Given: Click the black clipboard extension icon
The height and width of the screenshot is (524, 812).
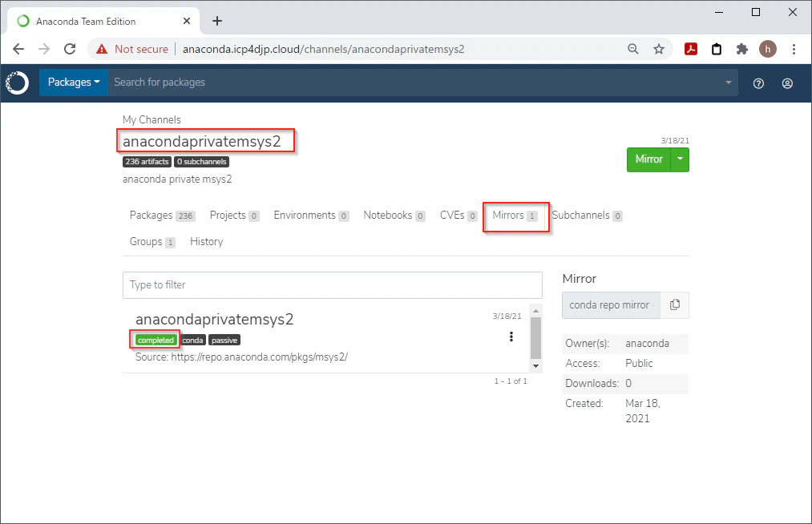Looking at the screenshot, I should pyautogui.click(x=717, y=49).
